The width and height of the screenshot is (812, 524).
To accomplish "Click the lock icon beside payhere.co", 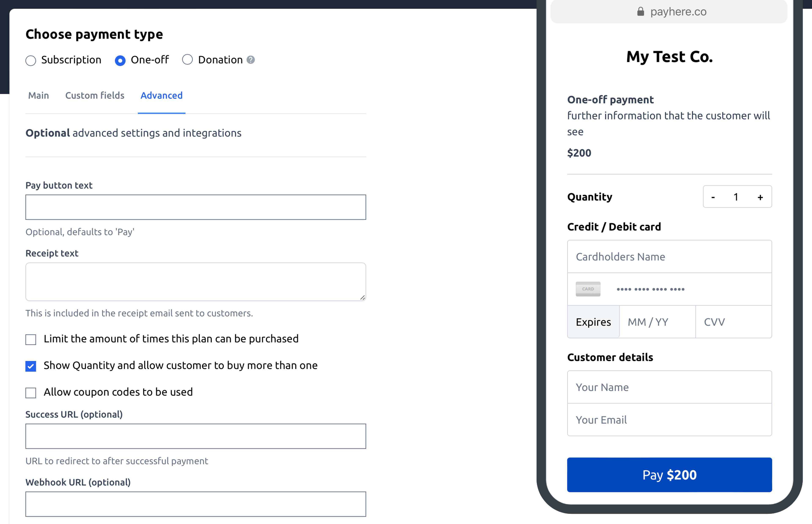I will pos(641,12).
